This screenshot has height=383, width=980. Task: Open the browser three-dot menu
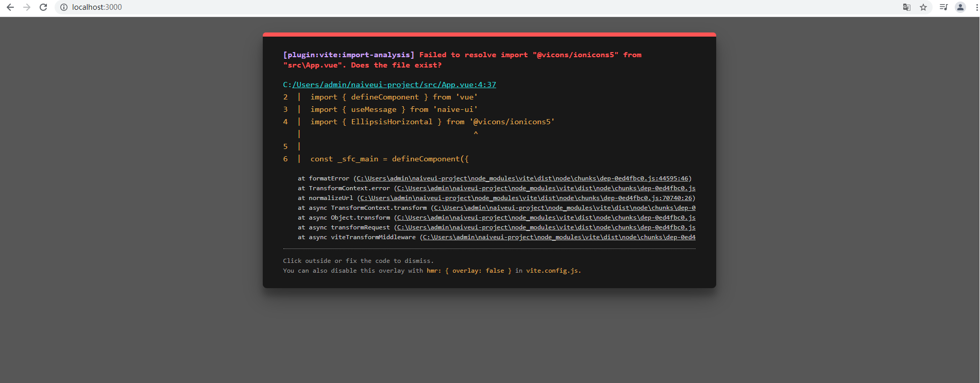[976, 7]
